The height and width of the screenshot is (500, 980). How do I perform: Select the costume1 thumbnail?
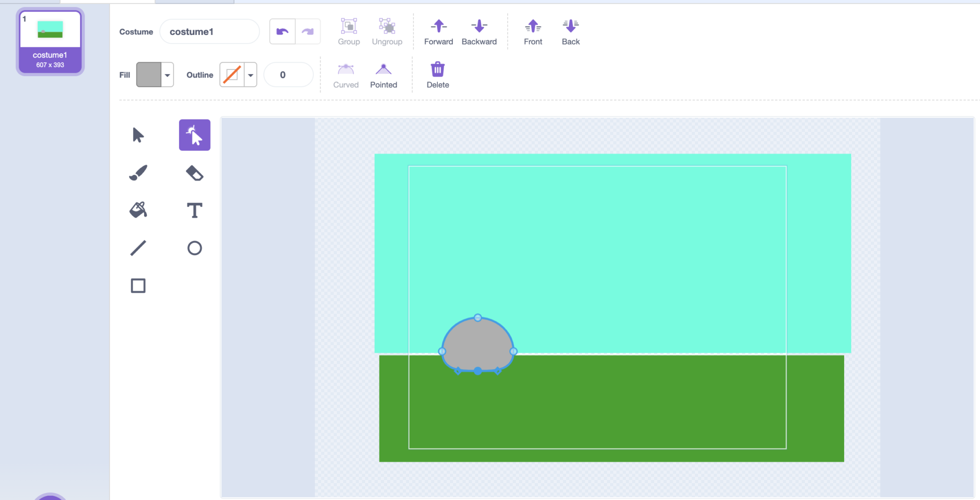coord(50,41)
